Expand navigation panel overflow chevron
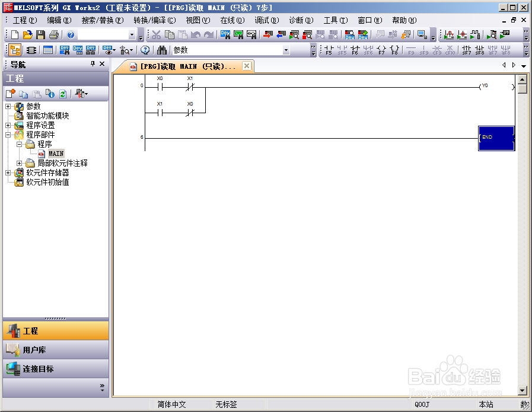532x412 pixels. pyautogui.click(x=102, y=388)
